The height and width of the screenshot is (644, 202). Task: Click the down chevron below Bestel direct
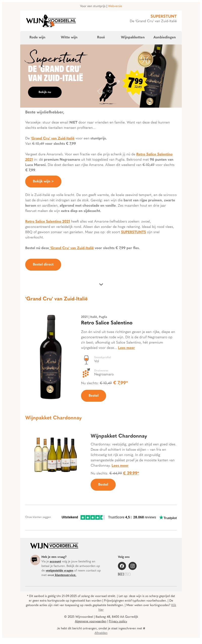101,284
